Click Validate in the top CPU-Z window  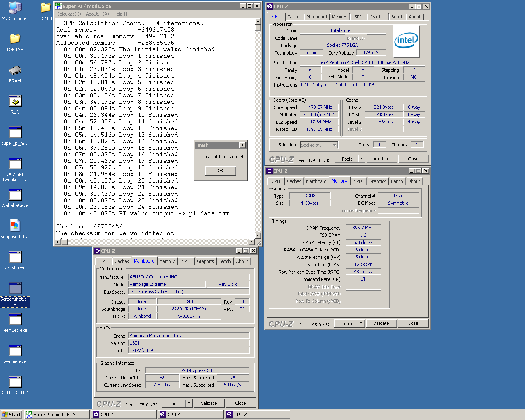click(x=381, y=159)
